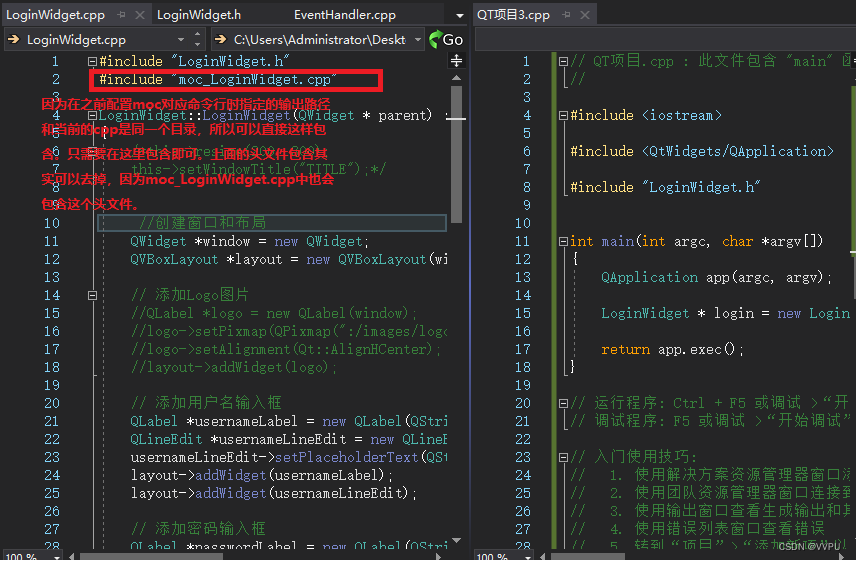Click the 'LoginWidget * login = new Login' line
Screen dimensions: 856x561
pyautogui.click(x=726, y=313)
